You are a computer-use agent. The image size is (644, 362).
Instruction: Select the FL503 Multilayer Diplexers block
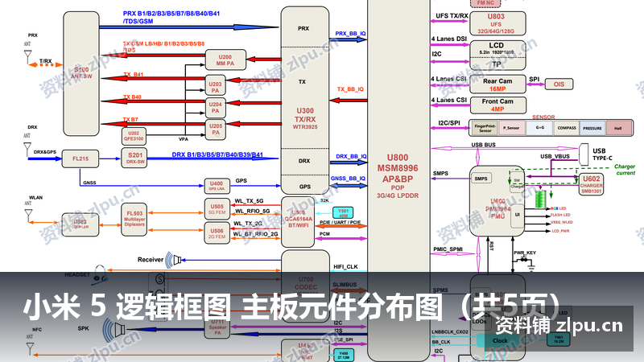pyautogui.click(x=134, y=219)
